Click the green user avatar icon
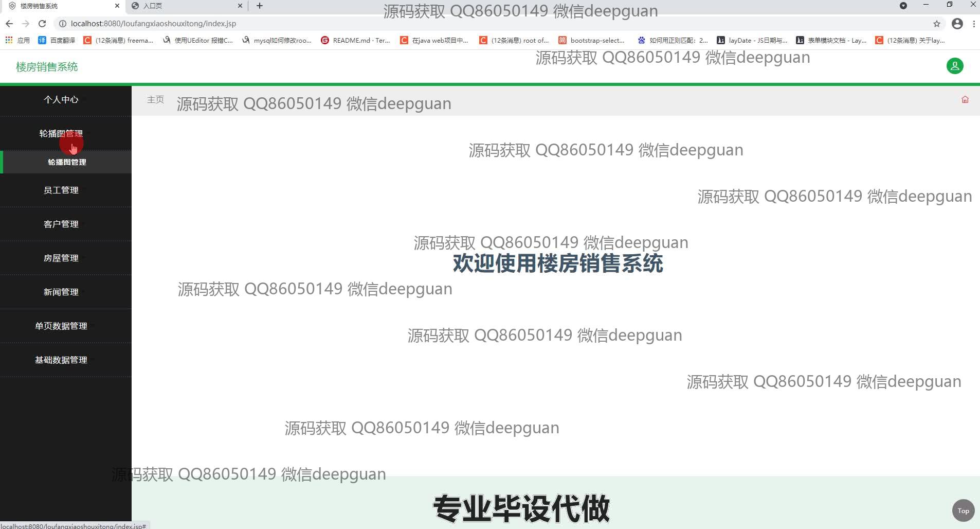Viewport: 980px width, 529px height. coord(955,66)
